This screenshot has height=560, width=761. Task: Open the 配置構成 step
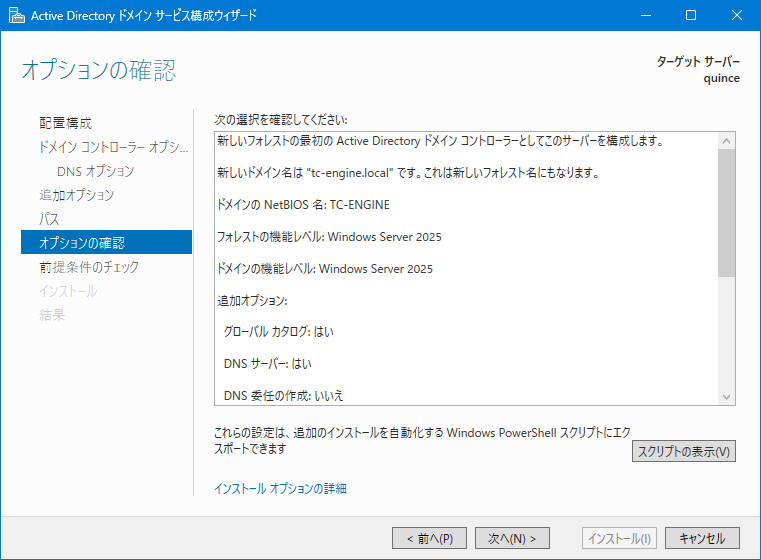point(66,123)
